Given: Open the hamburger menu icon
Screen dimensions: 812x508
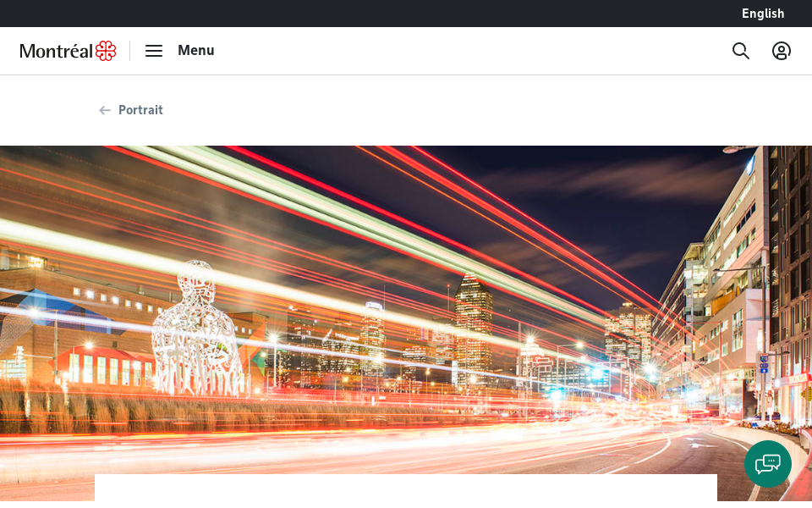Looking at the screenshot, I should pyautogui.click(x=153, y=51).
